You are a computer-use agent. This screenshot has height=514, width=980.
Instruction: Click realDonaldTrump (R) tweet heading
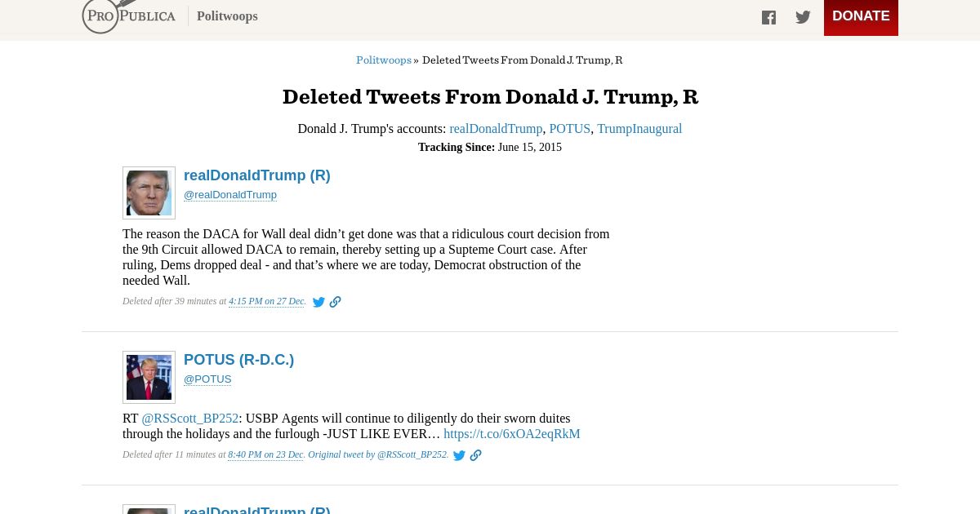[x=257, y=175]
